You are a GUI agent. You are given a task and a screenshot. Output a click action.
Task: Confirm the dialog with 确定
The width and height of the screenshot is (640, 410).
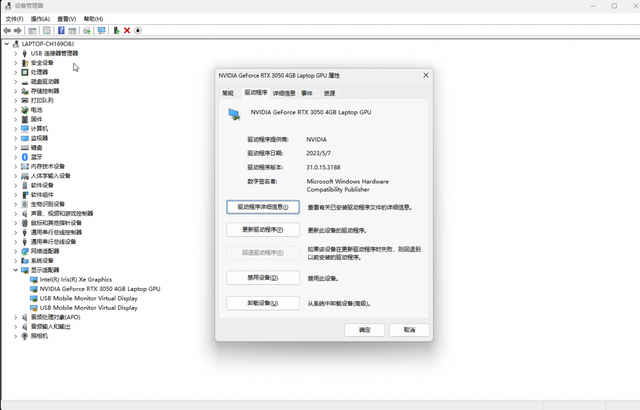tap(364, 330)
